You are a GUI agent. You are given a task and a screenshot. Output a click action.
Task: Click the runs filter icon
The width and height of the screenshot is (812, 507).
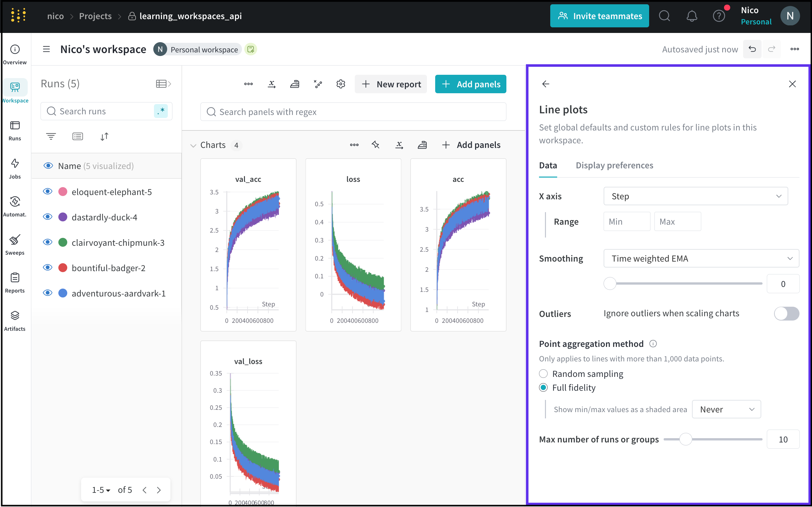(x=51, y=136)
